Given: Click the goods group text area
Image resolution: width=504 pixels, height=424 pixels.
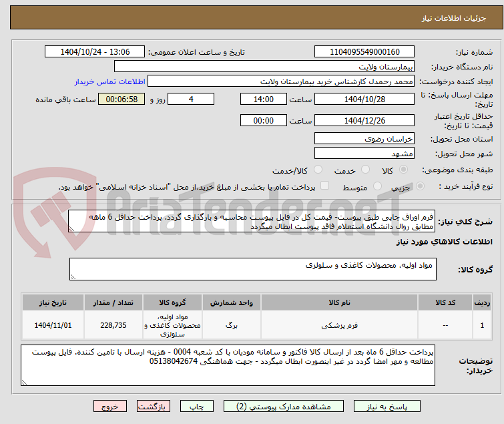Looking at the screenshot, I should 253,269.
